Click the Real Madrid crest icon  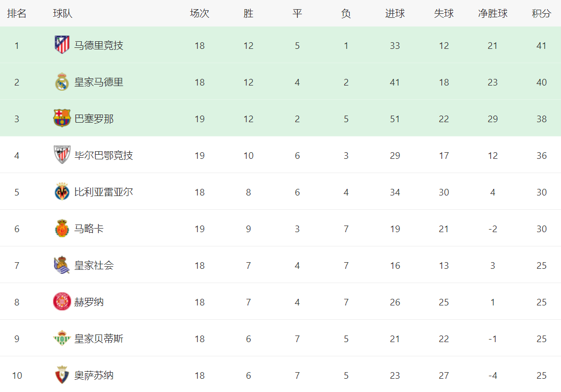click(x=62, y=81)
